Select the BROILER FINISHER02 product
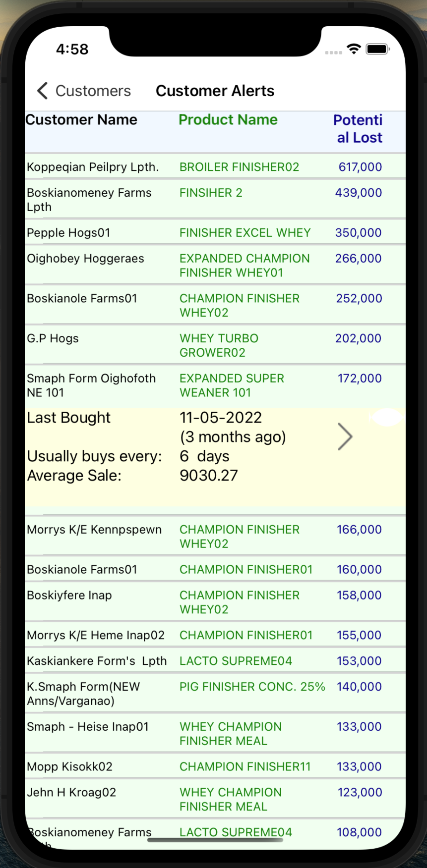Viewport: 427px width, 868px height. (240, 167)
